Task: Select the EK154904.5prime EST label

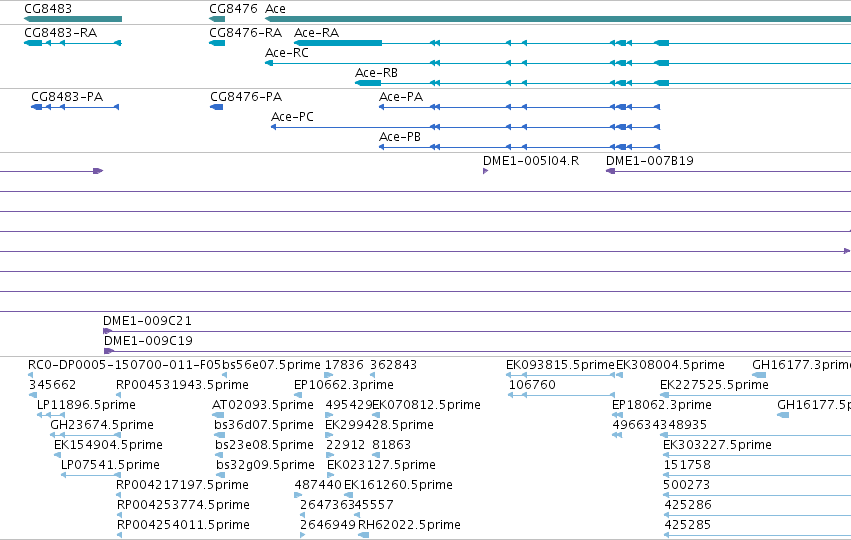Action: pyautogui.click(x=109, y=445)
